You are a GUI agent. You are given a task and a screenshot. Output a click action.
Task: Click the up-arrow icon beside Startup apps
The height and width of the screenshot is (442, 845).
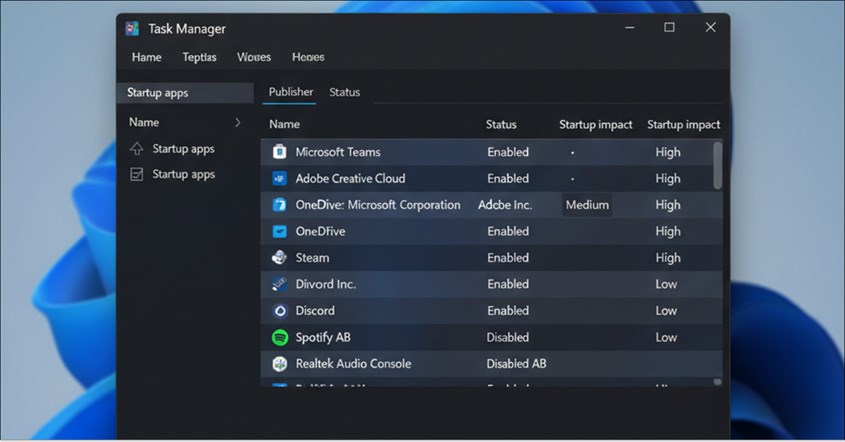click(x=137, y=148)
